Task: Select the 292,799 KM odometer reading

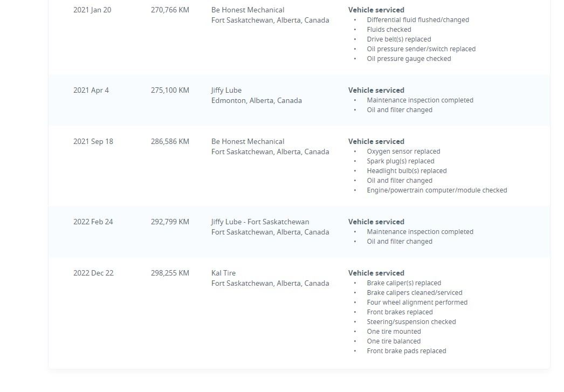Action: click(170, 222)
